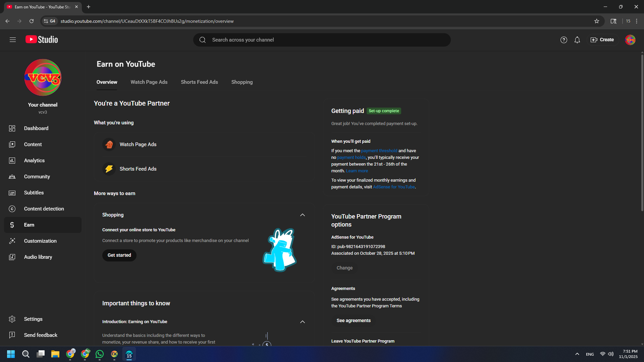
Task: Switch to the Watch Page Ads tab
Action: tap(149, 82)
